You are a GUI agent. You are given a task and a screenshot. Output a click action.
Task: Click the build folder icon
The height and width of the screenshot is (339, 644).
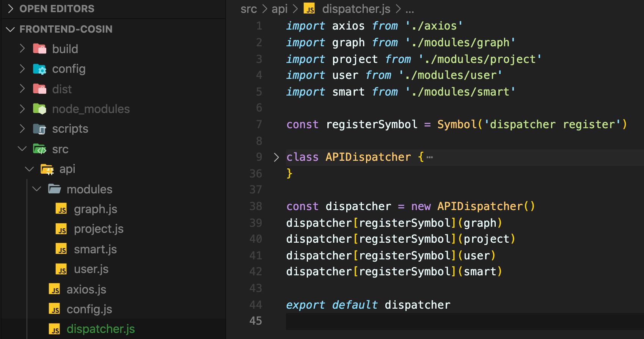tap(39, 49)
